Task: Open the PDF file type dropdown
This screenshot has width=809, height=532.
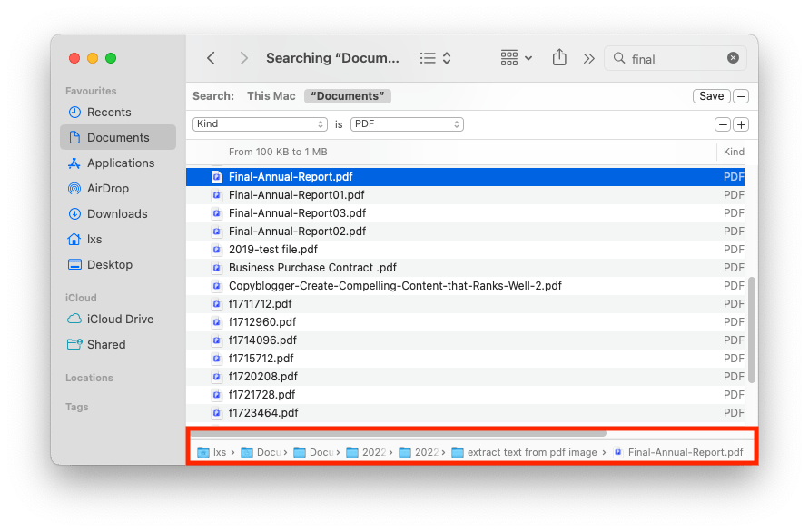Action: [406, 123]
